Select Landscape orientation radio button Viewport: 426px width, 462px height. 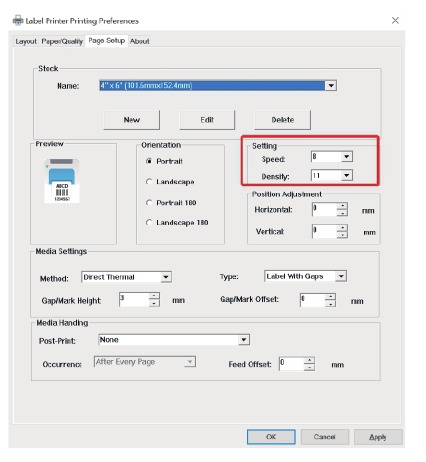click(x=149, y=182)
